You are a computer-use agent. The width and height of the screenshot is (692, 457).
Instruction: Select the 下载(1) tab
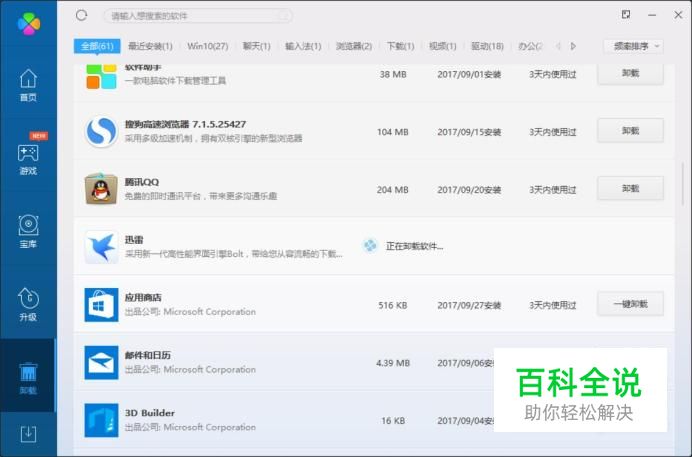pos(400,46)
